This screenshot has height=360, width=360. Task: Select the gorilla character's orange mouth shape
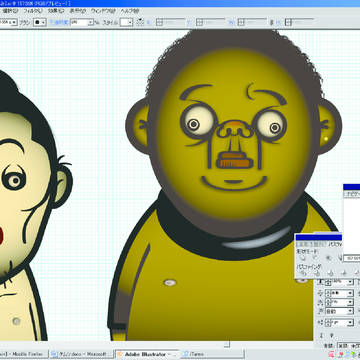click(234, 160)
